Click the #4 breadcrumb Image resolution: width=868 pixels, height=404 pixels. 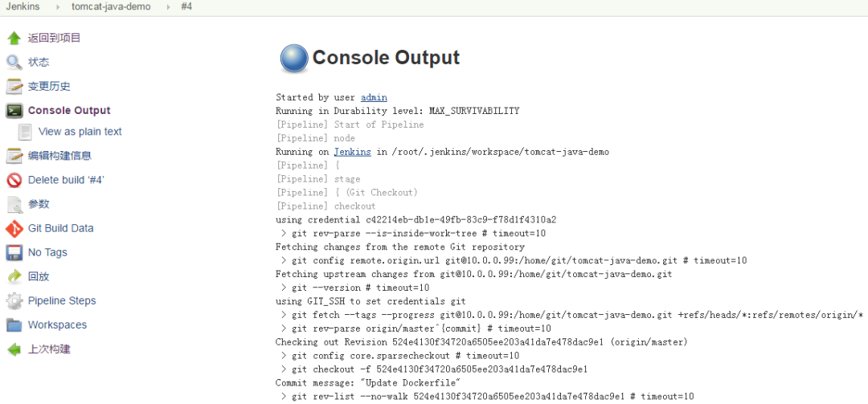click(186, 7)
